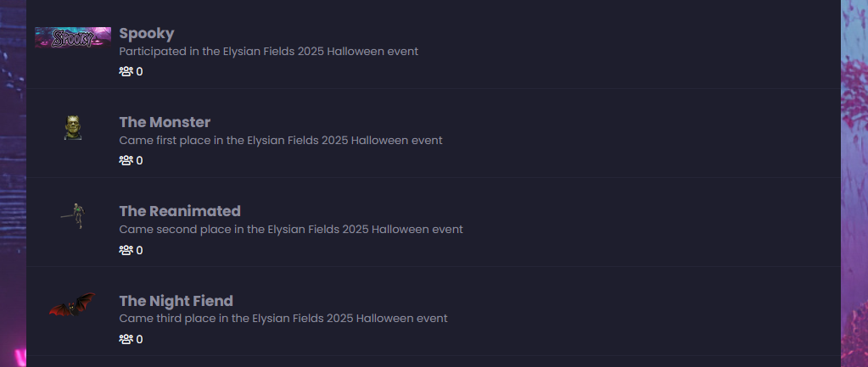Image resolution: width=868 pixels, height=367 pixels.
Task: Click the members icon under The Monster
Action: pos(126,161)
